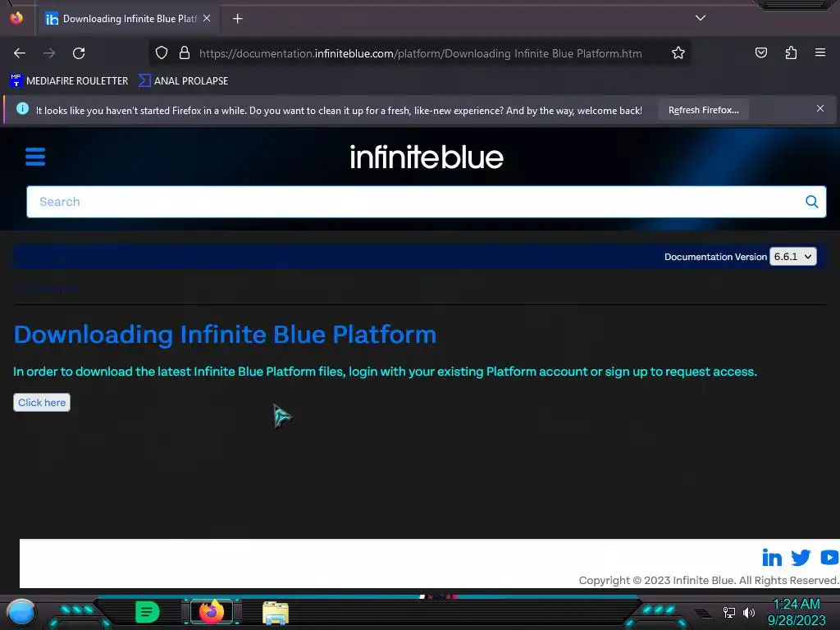Open the clock showing 1:24 AM
Screen dimensions: 840x630
(797, 612)
